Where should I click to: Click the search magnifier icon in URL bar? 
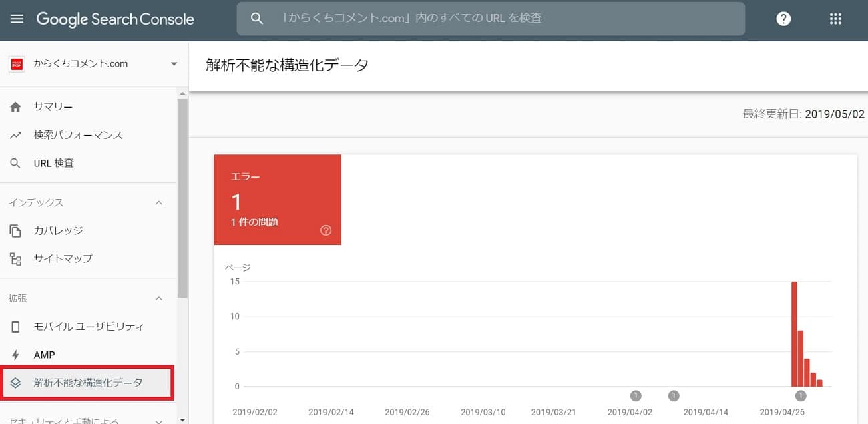257,19
